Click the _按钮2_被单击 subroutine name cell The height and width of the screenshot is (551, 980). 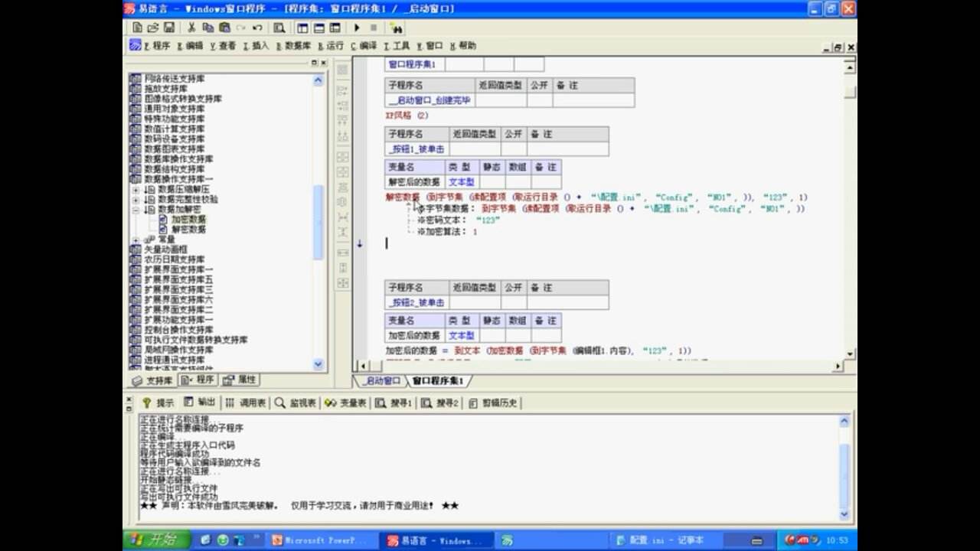(x=416, y=302)
